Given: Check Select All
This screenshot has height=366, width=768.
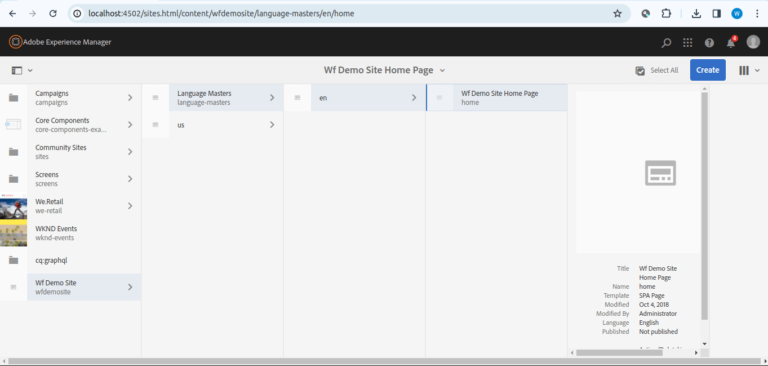Looking at the screenshot, I should point(657,71).
